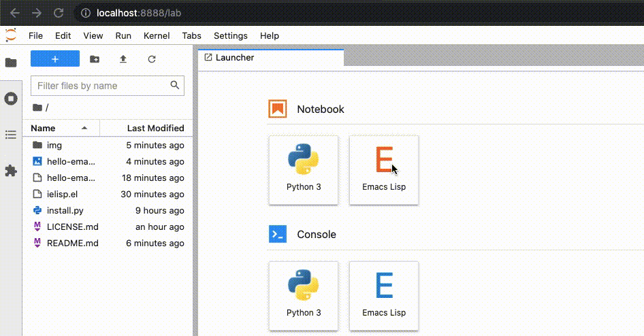This screenshot has width=644, height=336.
Task: Open the Help menu
Action: coord(270,35)
